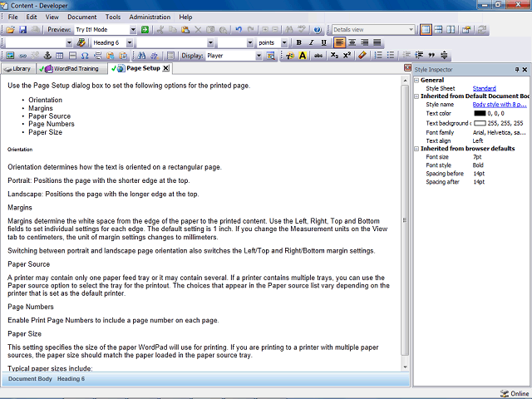Click the Paste clipboard icon
Viewport: 532px width, 399px height.
pos(185,30)
